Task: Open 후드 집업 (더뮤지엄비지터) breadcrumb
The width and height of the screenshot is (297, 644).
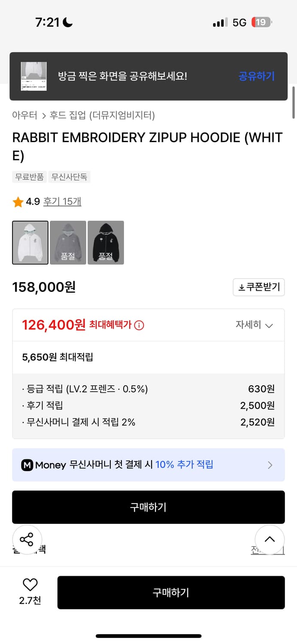Action: tap(102, 115)
